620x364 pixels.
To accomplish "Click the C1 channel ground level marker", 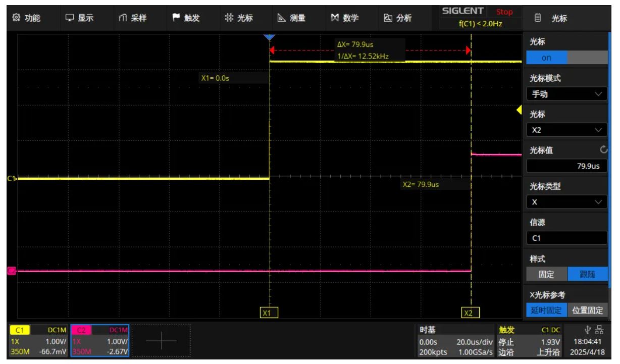I will [x=12, y=178].
